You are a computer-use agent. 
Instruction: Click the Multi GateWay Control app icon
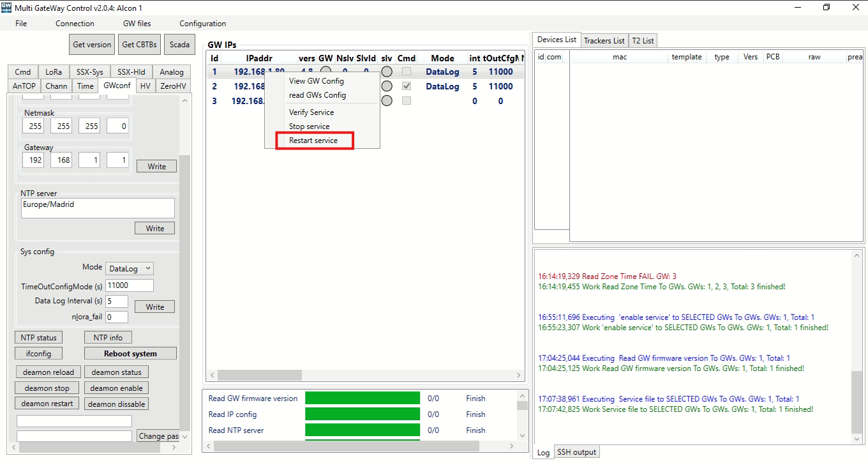pos(7,7)
